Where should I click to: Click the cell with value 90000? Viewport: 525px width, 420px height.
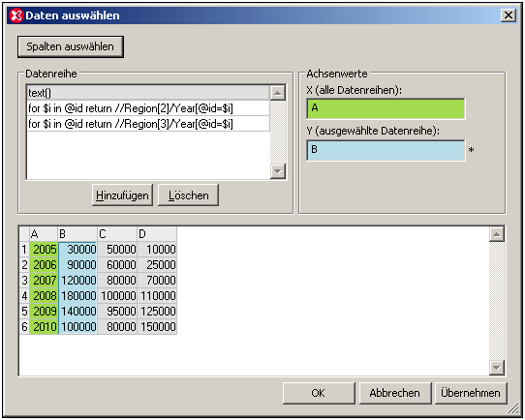(77, 265)
